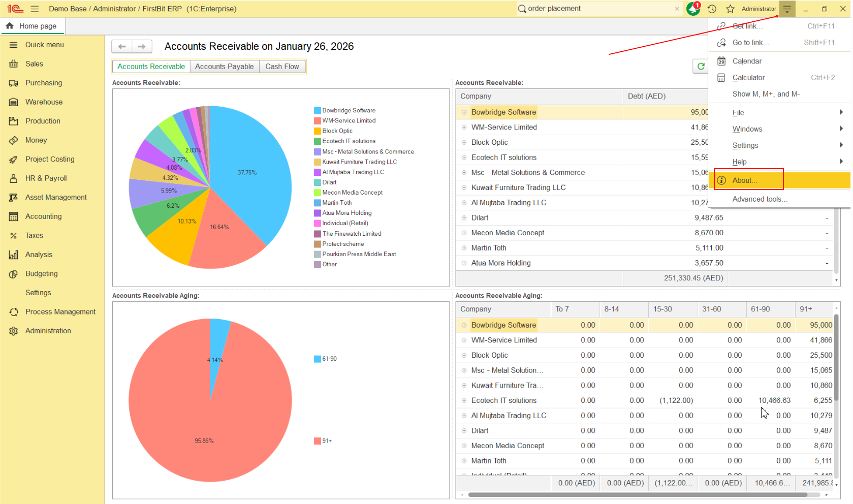853x504 pixels.
Task: Click the favorites star icon
Action: click(730, 9)
